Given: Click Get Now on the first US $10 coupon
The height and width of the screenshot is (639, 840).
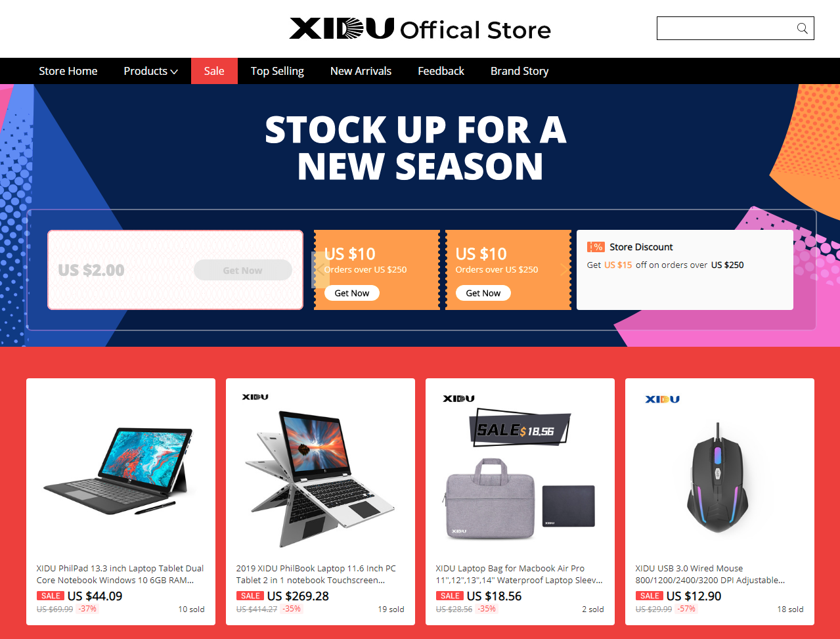Looking at the screenshot, I should coord(352,293).
